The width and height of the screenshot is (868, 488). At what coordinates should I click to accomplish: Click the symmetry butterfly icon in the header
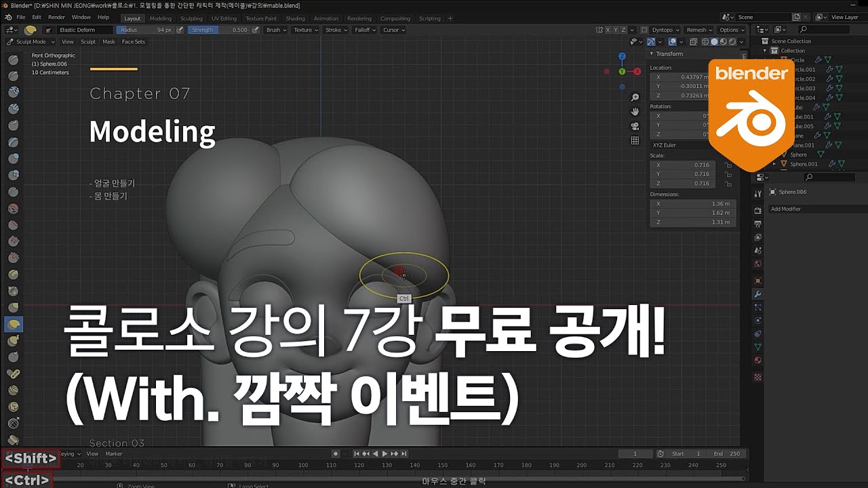(x=599, y=30)
